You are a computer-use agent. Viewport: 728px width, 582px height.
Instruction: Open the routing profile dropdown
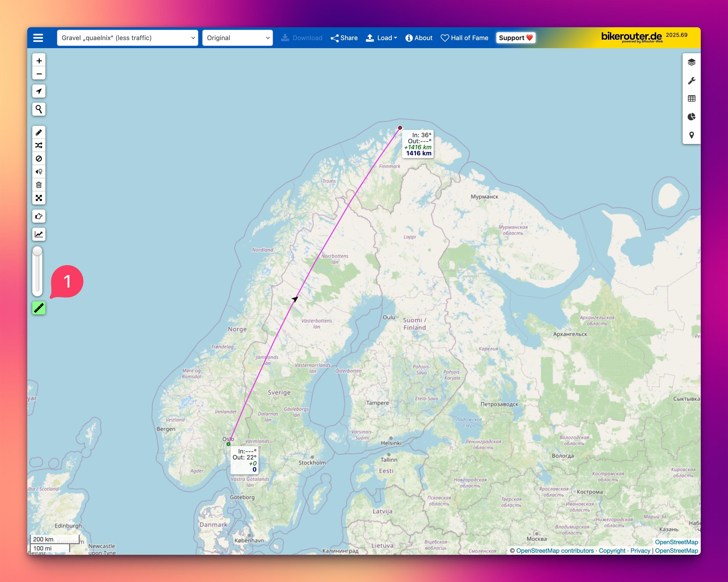click(127, 38)
